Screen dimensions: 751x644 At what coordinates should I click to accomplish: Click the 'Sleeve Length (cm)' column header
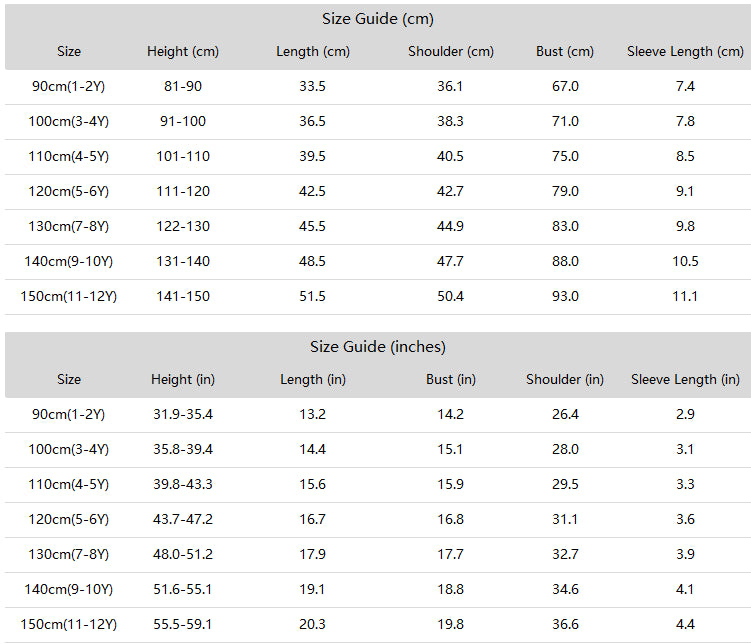click(x=685, y=52)
